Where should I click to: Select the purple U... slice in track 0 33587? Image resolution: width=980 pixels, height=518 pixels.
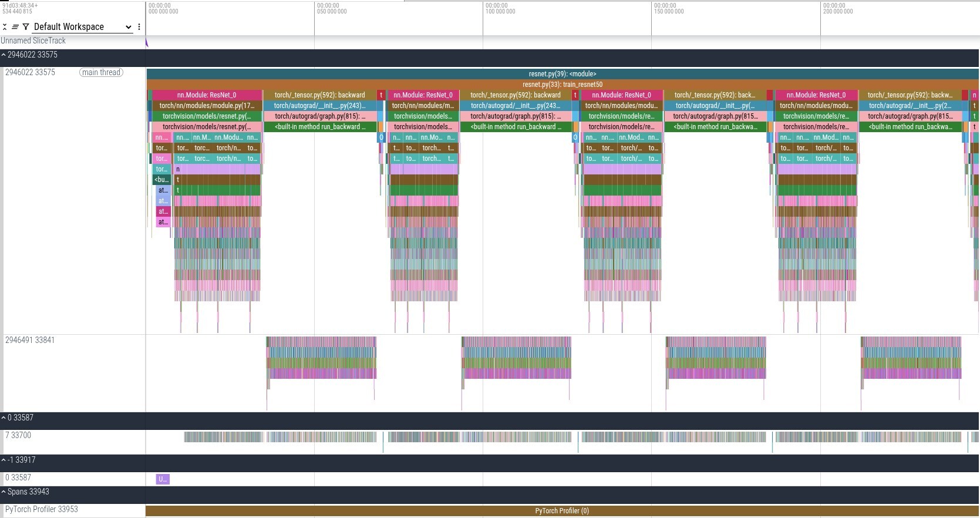coord(163,479)
